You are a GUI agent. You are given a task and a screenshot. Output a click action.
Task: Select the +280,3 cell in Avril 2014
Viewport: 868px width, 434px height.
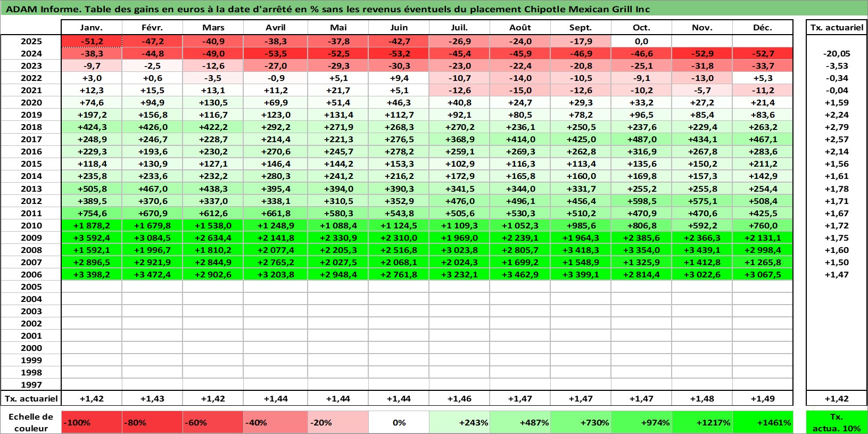pos(275,176)
